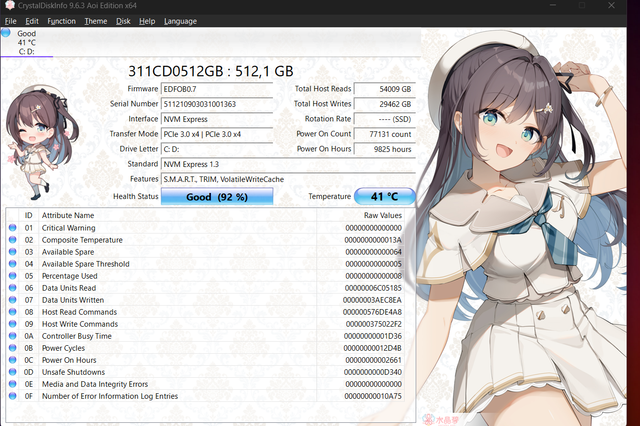This screenshot has height=426, width=640.
Task: Open the Help menu
Action: (x=147, y=21)
